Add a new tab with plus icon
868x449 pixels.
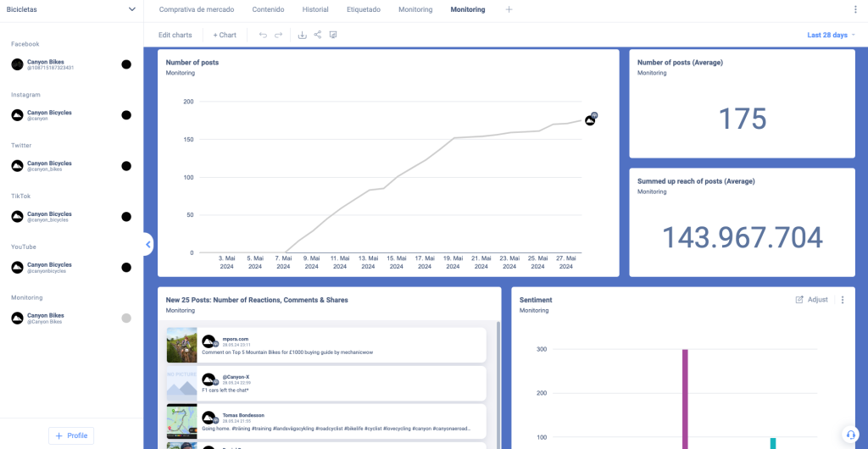(509, 9)
